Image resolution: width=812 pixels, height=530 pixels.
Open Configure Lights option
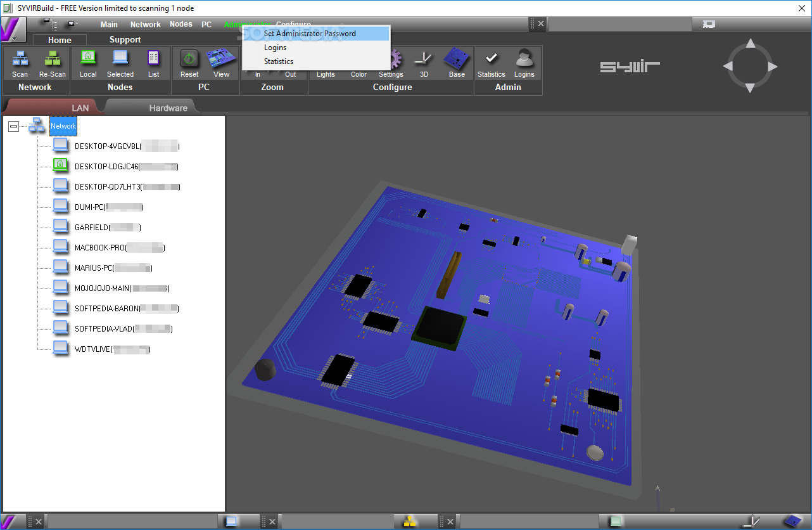[326, 74]
